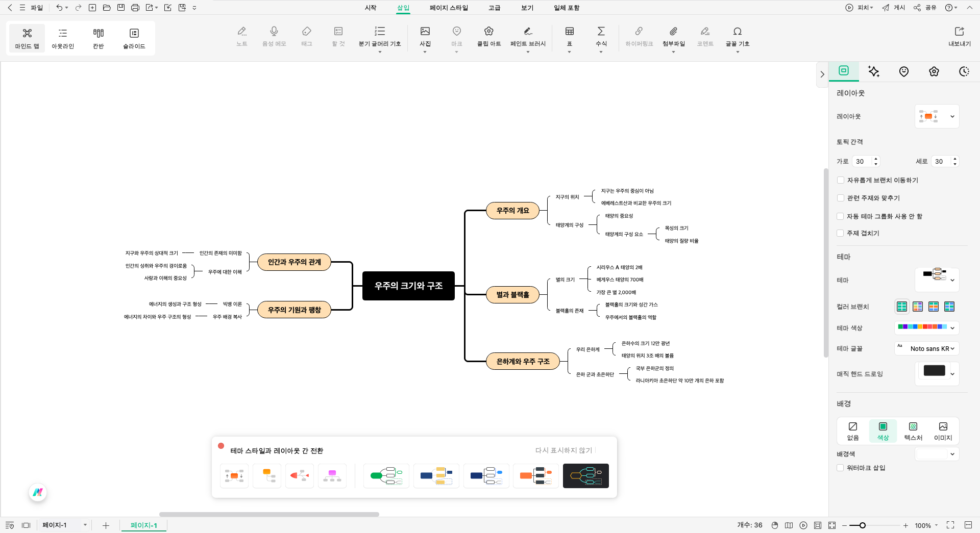Enable 자유롭게 브랜치 이동하기 option

(840, 180)
